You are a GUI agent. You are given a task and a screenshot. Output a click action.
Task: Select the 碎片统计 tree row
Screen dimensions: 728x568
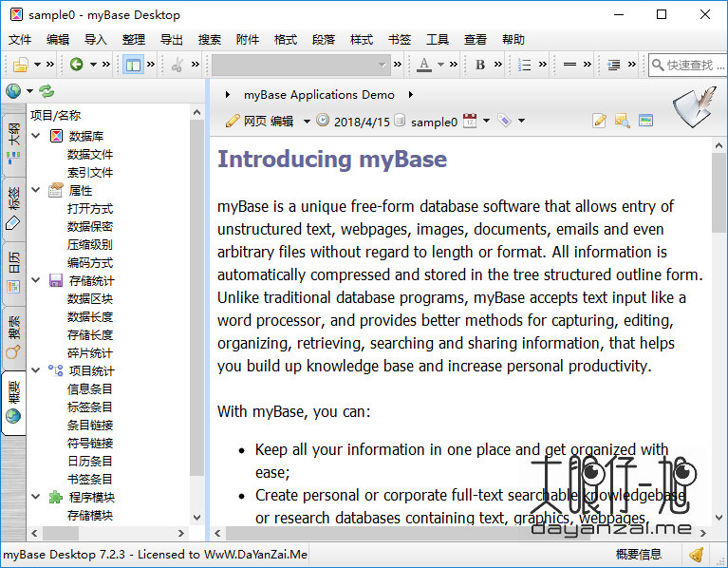[90, 352]
